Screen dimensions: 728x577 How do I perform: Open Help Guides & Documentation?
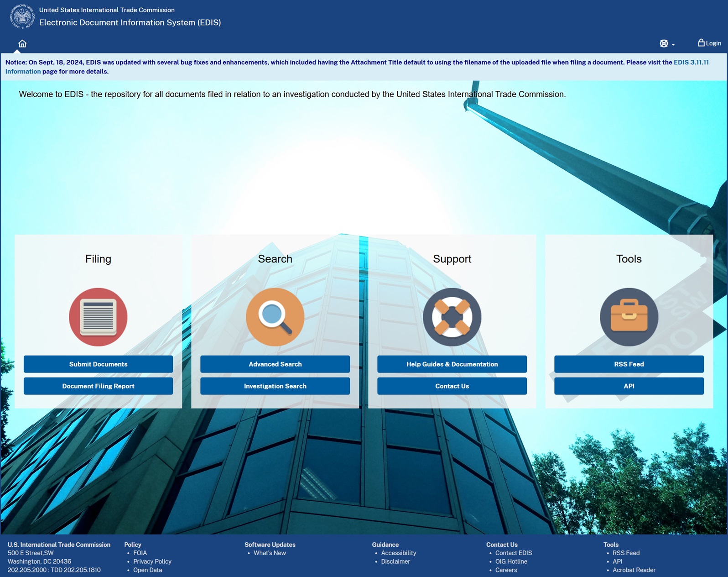click(452, 364)
